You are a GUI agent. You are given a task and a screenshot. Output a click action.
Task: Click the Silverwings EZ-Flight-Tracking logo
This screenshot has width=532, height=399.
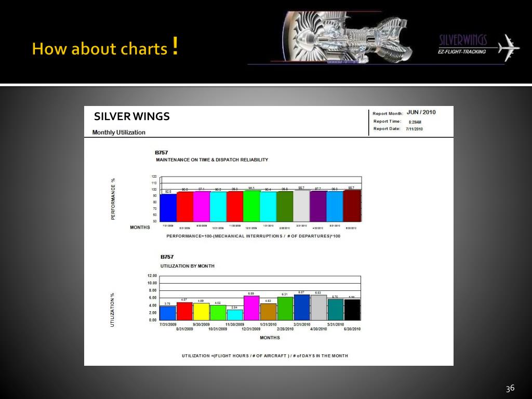(478, 47)
